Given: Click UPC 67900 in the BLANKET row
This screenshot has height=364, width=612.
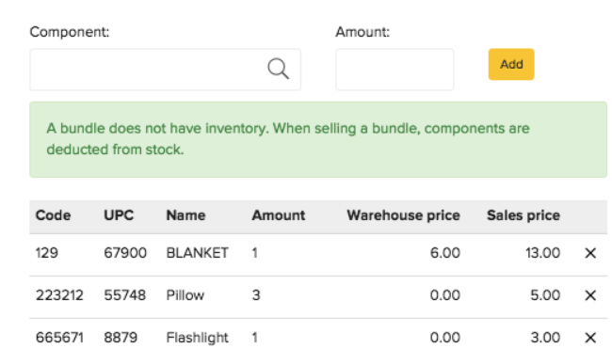Looking at the screenshot, I should coord(125,253).
